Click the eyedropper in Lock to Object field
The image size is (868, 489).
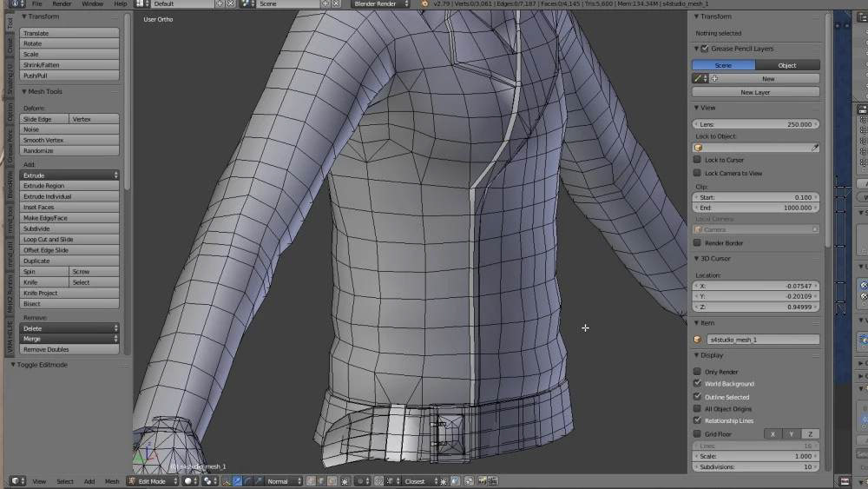tap(815, 148)
